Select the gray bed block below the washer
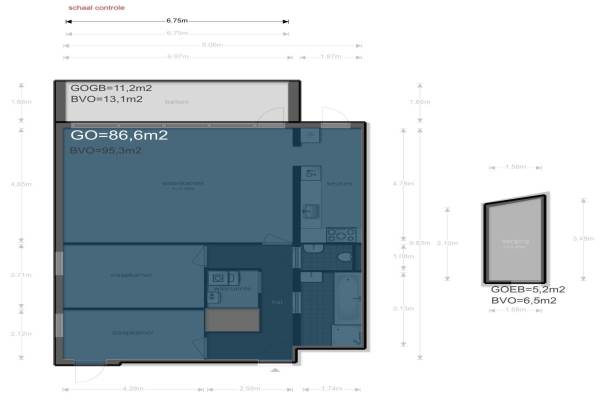Viewport: 600px width, 400px height. tap(230, 321)
